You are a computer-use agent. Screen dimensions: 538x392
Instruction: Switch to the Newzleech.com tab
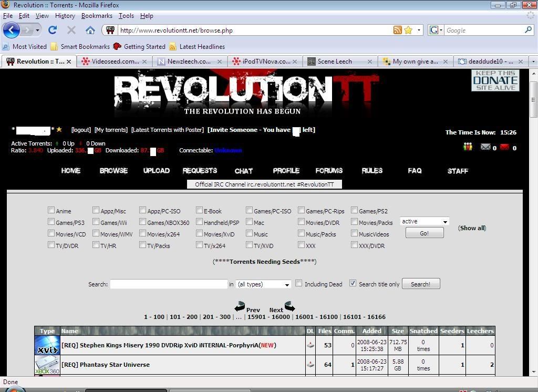click(x=189, y=61)
